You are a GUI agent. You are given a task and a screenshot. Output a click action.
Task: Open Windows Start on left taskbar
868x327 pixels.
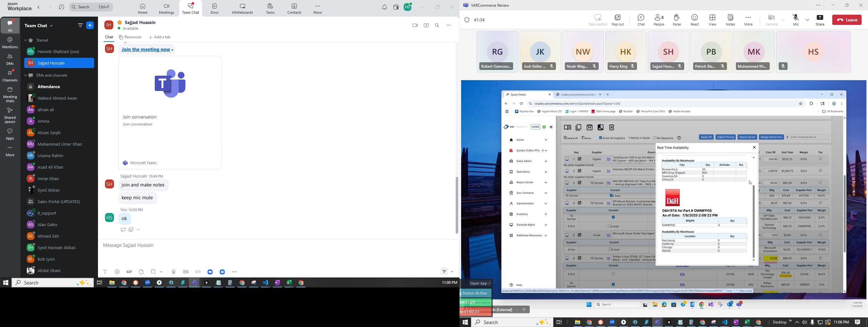click(5, 283)
